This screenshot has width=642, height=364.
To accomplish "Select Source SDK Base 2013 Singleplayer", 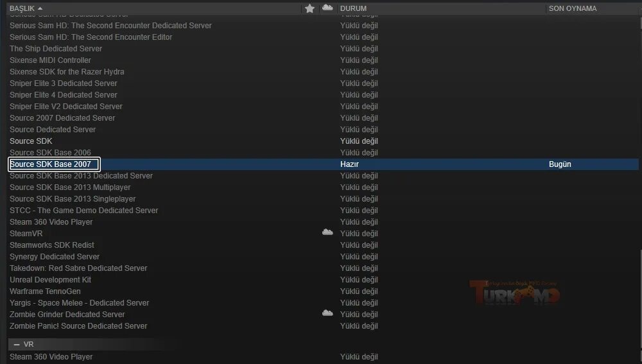I will [x=73, y=198].
